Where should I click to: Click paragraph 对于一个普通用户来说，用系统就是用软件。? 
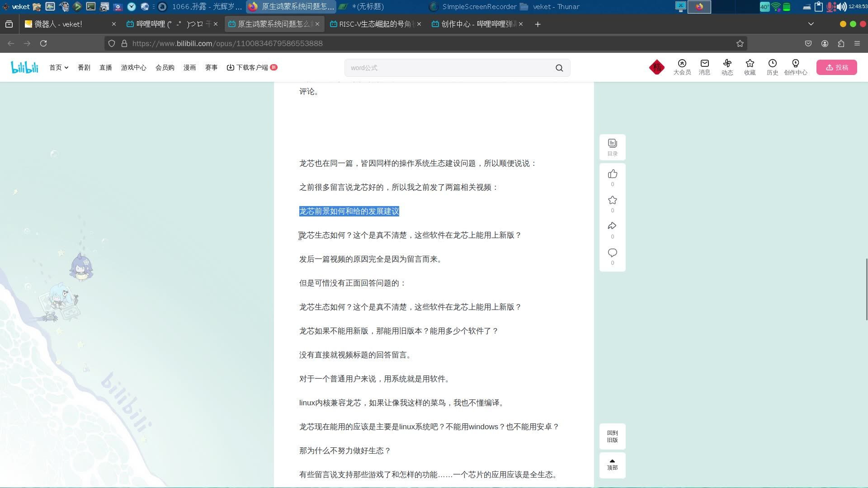pyautogui.click(x=376, y=379)
